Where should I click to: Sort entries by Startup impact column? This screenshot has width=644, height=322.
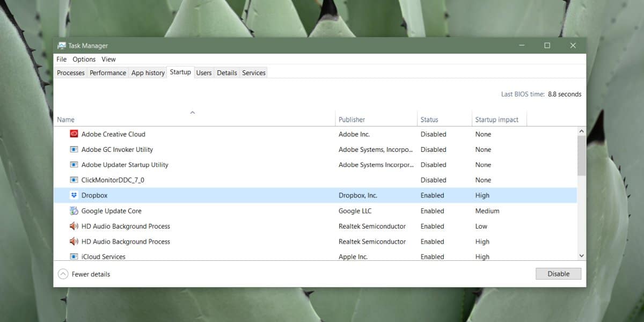496,119
